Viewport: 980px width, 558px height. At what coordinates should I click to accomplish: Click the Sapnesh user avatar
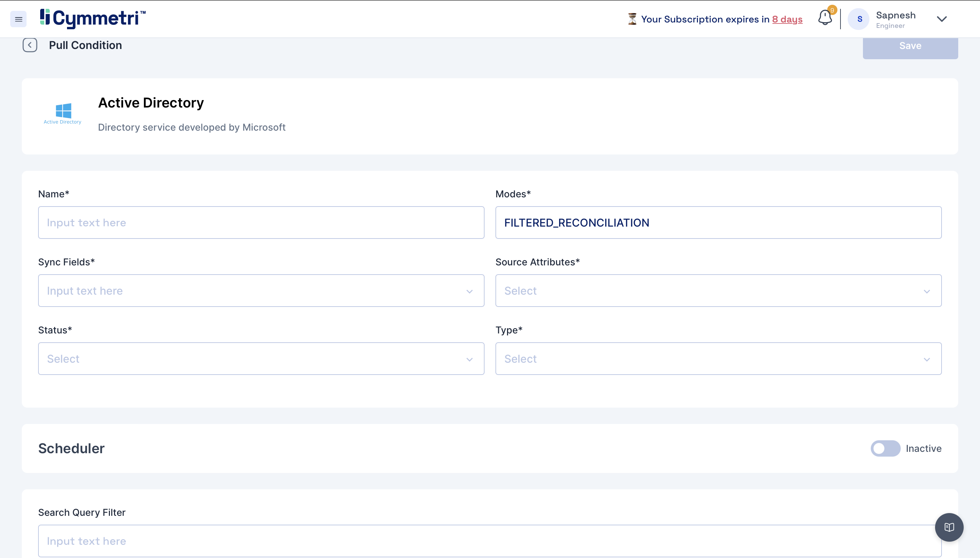pyautogui.click(x=859, y=19)
